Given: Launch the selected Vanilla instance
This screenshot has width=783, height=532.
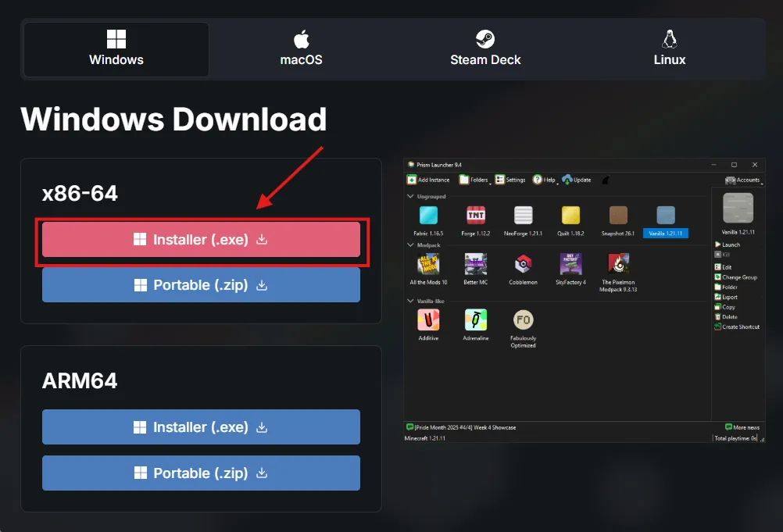Looking at the screenshot, I should click(x=730, y=245).
